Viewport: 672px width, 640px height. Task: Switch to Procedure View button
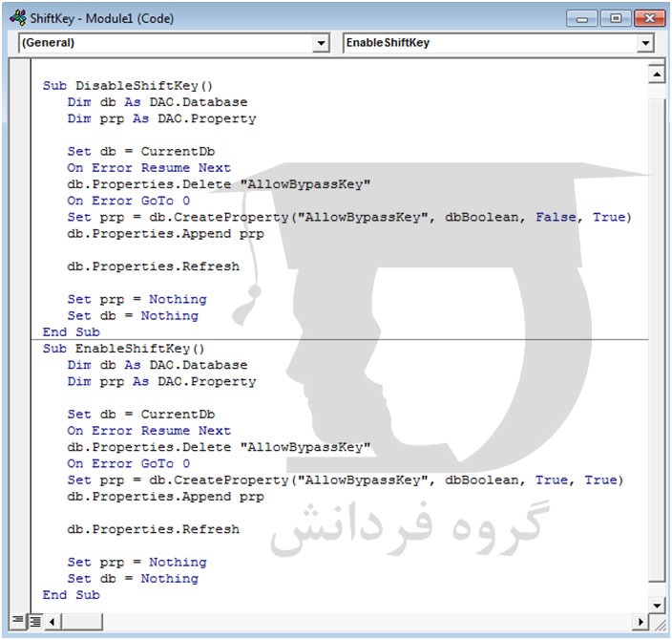[x=18, y=620]
